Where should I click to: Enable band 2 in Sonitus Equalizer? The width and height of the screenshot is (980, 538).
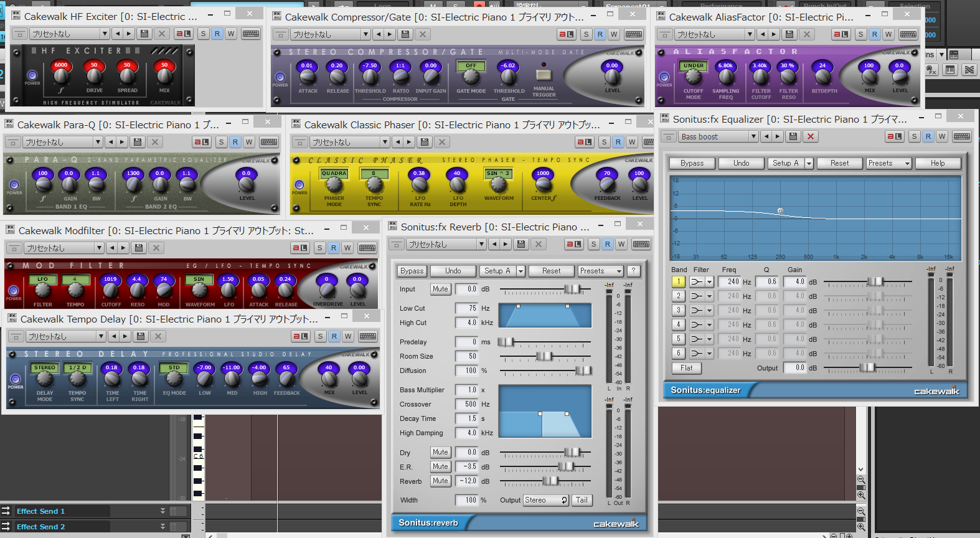[x=679, y=296]
